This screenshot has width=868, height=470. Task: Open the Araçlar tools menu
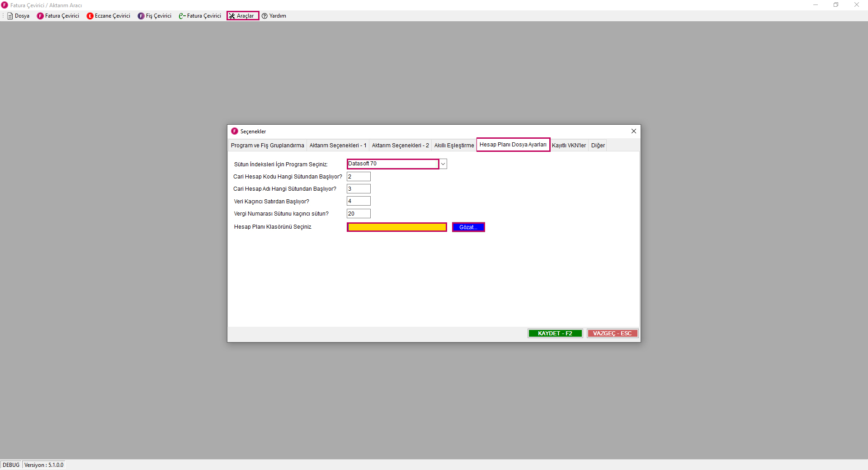[x=243, y=16]
